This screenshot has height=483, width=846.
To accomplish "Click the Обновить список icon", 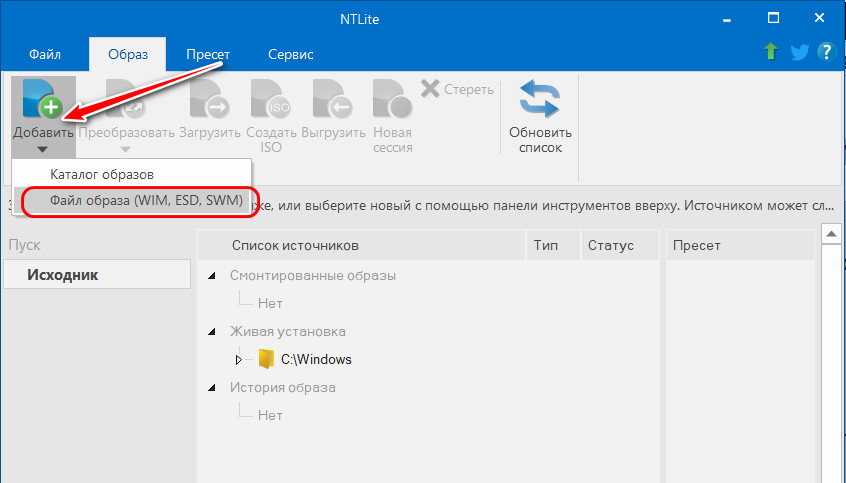I will click(540, 100).
